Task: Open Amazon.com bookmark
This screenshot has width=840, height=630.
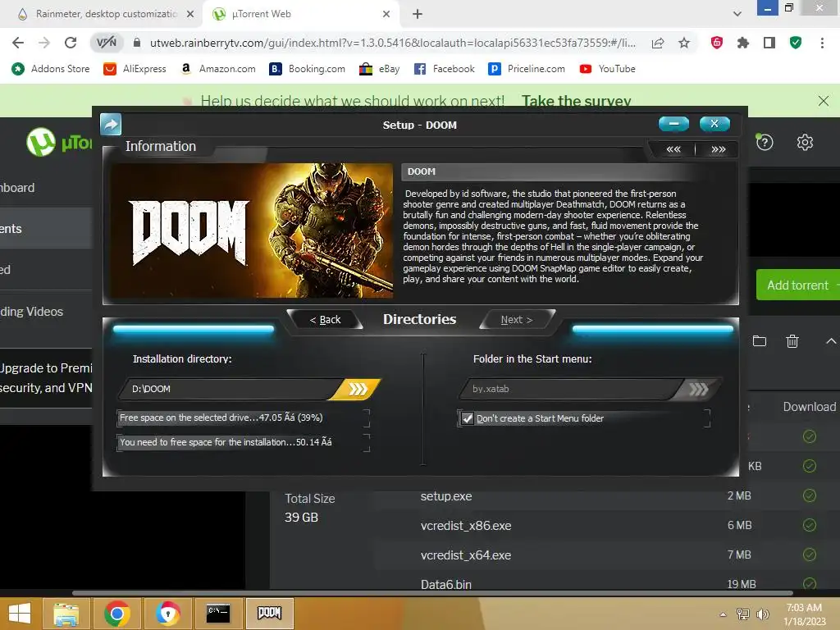Action: pyautogui.click(x=218, y=69)
